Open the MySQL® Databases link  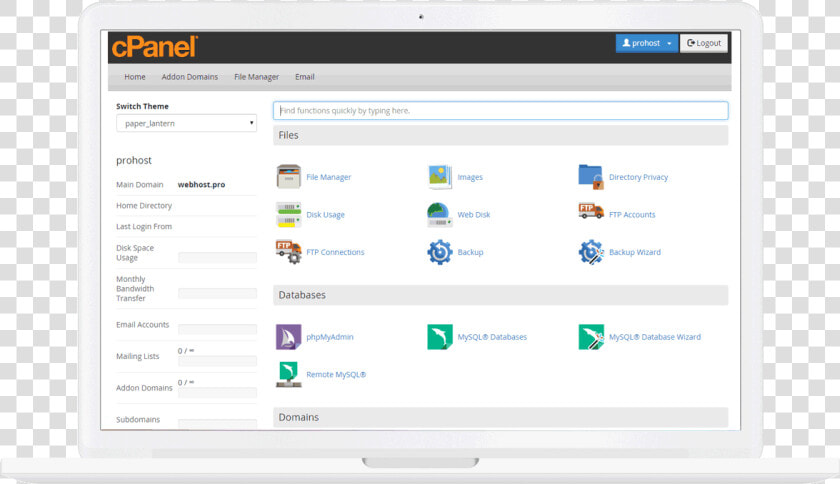(492, 337)
